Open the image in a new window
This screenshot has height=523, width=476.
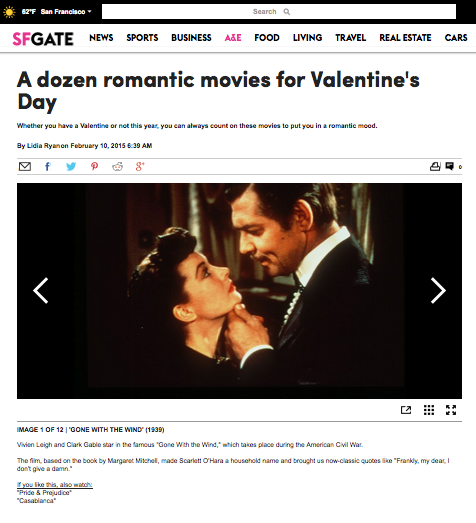[x=406, y=410]
